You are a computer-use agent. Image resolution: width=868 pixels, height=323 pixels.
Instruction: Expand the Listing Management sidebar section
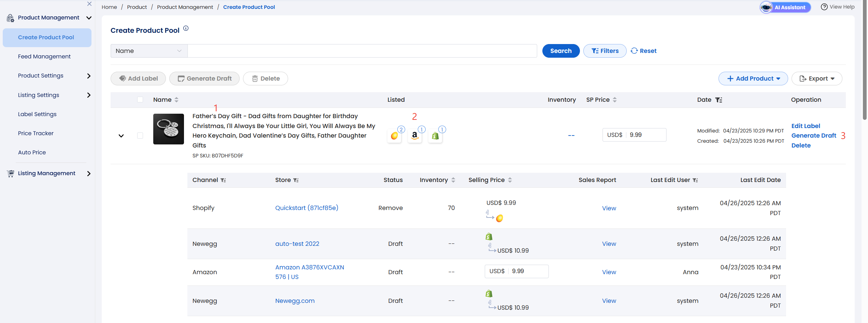pyautogui.click(x=89, y=173)
